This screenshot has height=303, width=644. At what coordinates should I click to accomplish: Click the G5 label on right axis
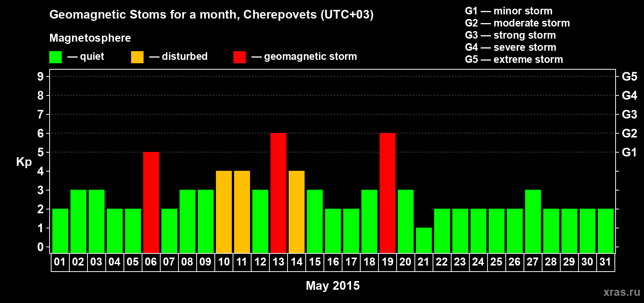tap(630, 77)
